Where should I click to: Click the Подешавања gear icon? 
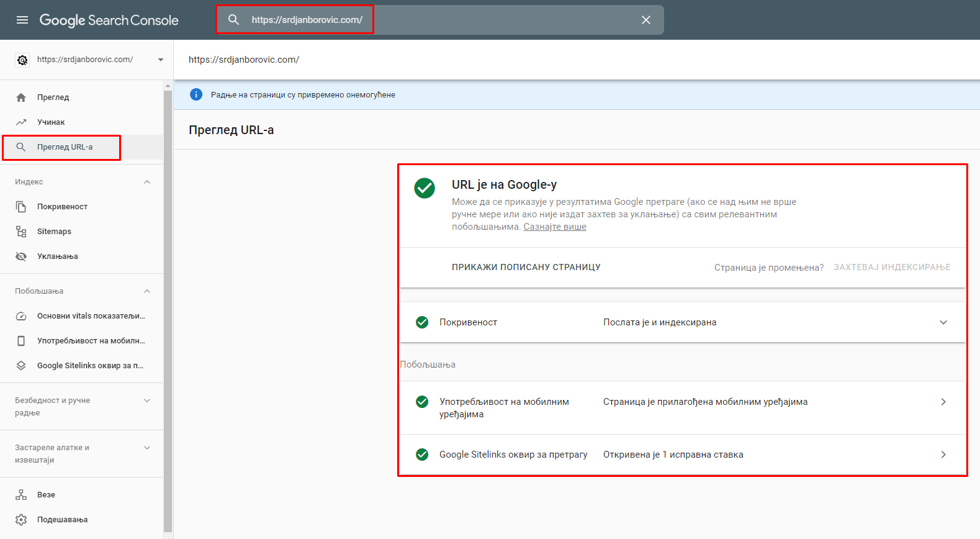(x=21, y=520)
